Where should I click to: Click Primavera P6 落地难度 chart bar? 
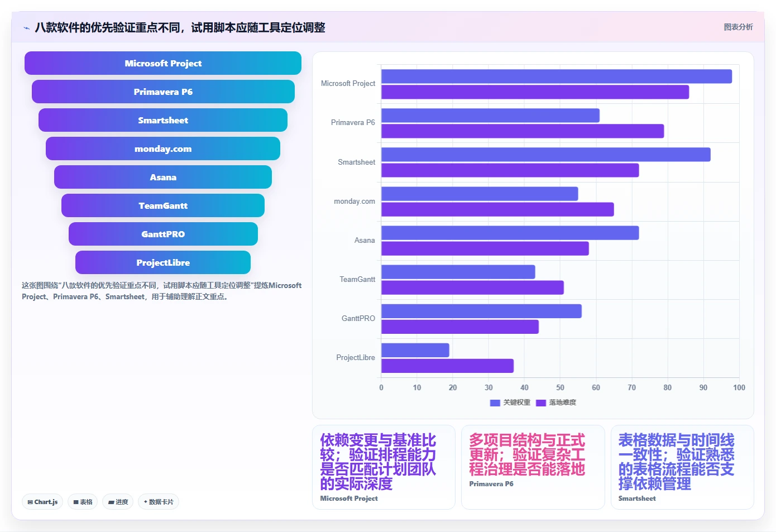click(x=523, y=131)
